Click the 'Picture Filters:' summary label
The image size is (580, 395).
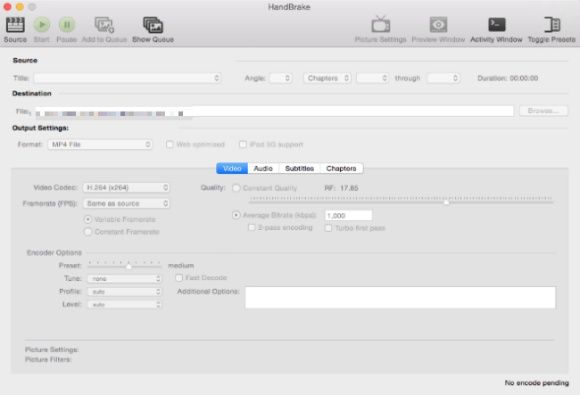(48, 359)
